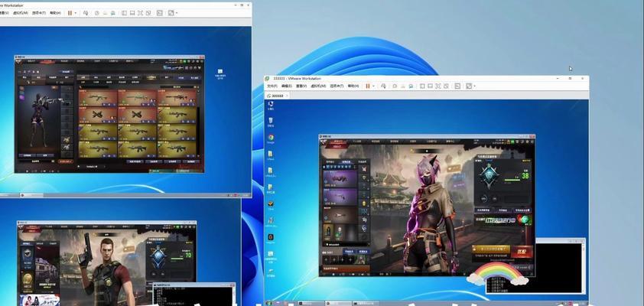
Task: Select the 333333 VM tab
Action: (278, 96)
